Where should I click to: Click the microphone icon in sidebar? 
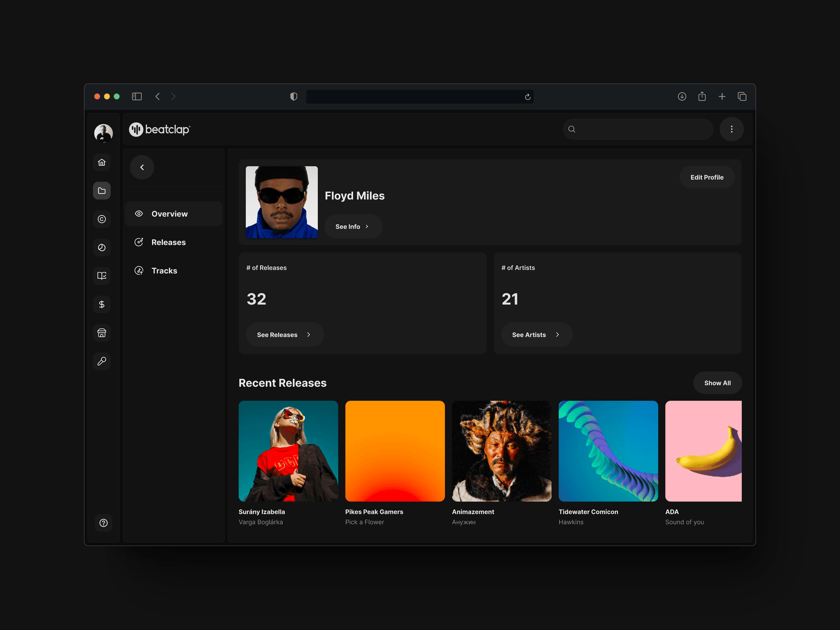point(102,361)
